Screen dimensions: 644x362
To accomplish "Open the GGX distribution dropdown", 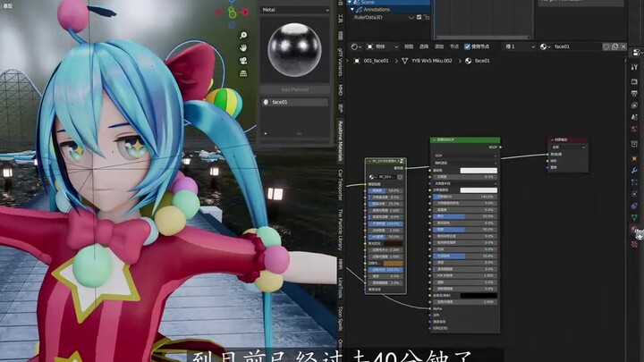I will (465, 156).
